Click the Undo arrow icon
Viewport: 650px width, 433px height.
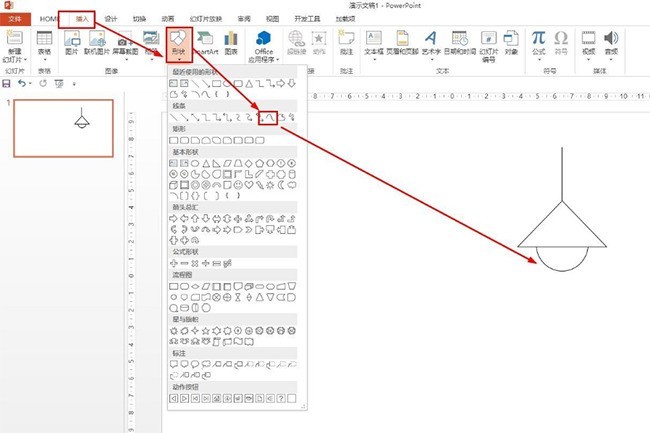point(22,84)
